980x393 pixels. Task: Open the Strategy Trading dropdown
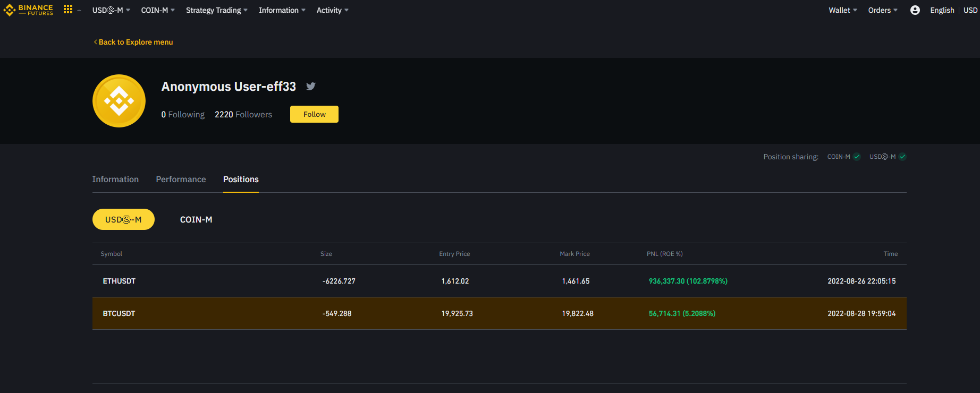pos(217,10)
